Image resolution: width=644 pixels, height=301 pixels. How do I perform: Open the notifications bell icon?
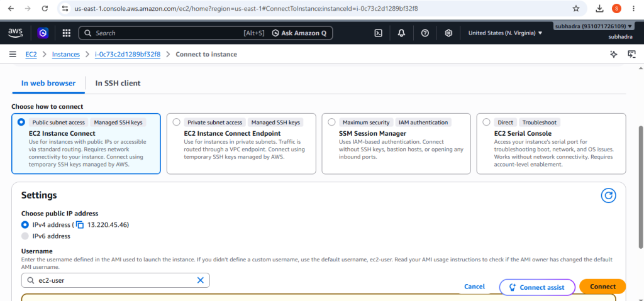[x=402, y=33]
